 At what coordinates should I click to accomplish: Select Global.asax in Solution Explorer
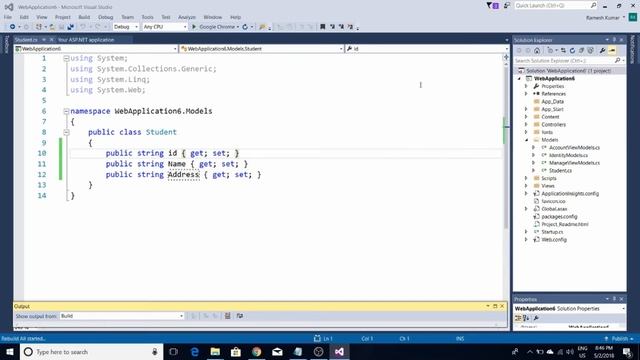point(554,209)
